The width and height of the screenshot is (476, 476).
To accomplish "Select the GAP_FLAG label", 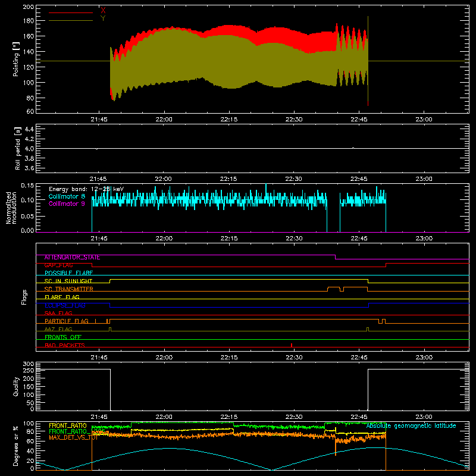I will pyautogui.click(x=58, y=265).
